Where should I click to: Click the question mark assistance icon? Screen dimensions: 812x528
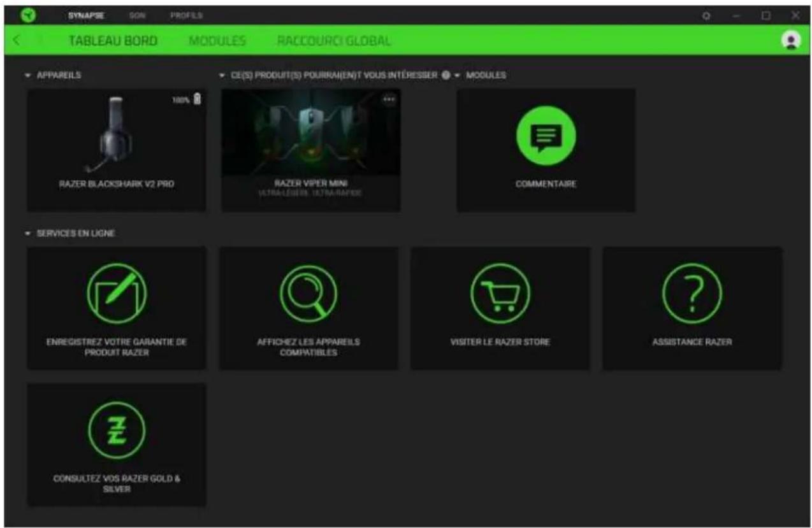click(692, 294)
